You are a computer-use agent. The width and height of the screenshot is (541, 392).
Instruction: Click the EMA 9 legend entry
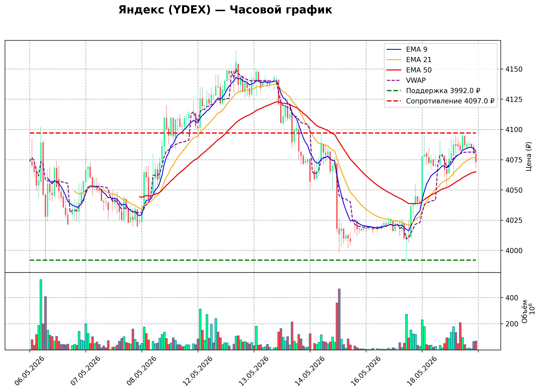pos(407,49)
